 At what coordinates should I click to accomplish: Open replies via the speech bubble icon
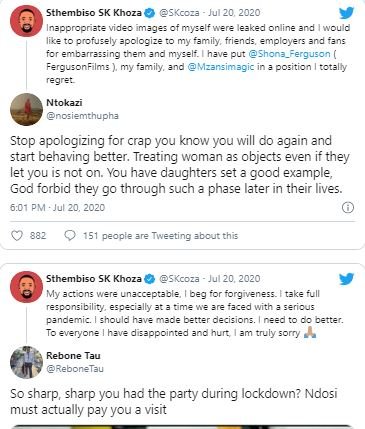tap(70, 236)
